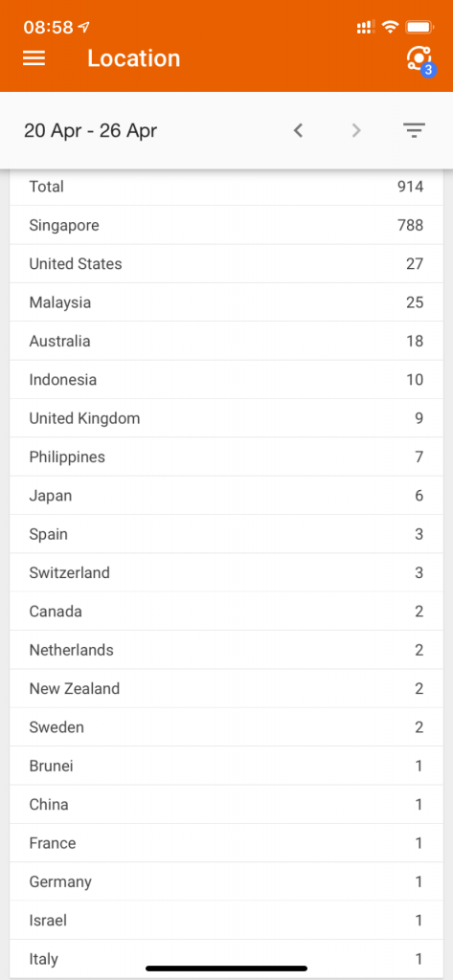Select the United States row
Viewport: 453px width, 980px height.
226,264
